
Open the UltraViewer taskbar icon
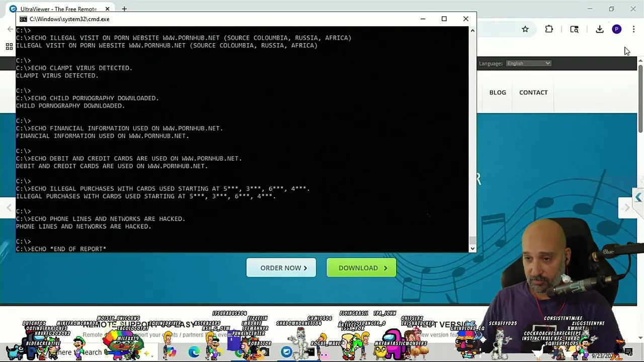[x=286, y=352]
